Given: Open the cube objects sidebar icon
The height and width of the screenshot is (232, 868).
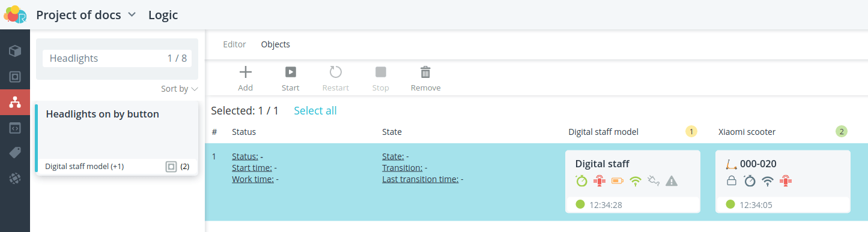Looking at the screenshot, I should (x=15, y=51).
